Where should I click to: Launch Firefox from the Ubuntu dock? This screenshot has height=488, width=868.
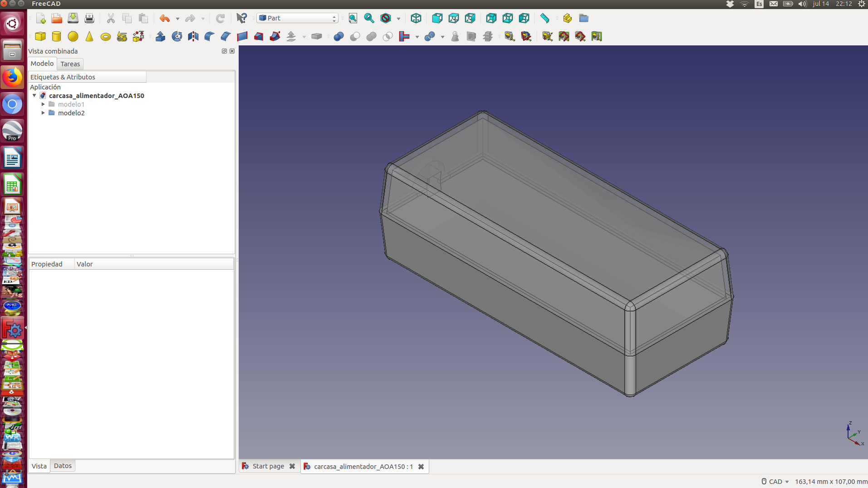[12, 78]
